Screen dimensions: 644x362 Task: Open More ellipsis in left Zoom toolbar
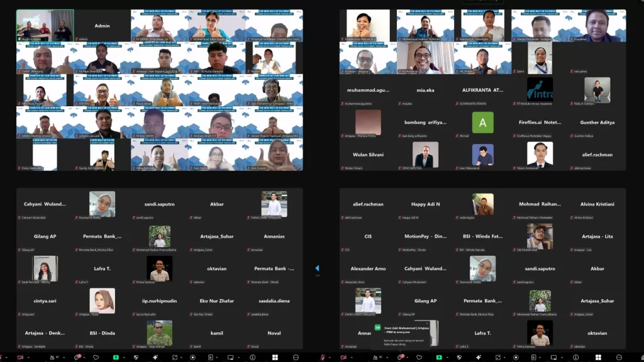[296, 358]
